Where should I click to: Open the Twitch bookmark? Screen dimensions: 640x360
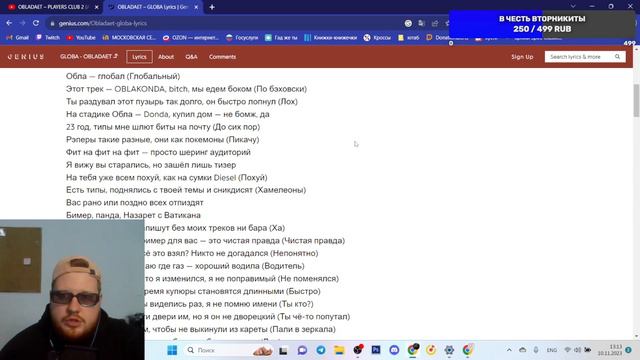point(48,38)
